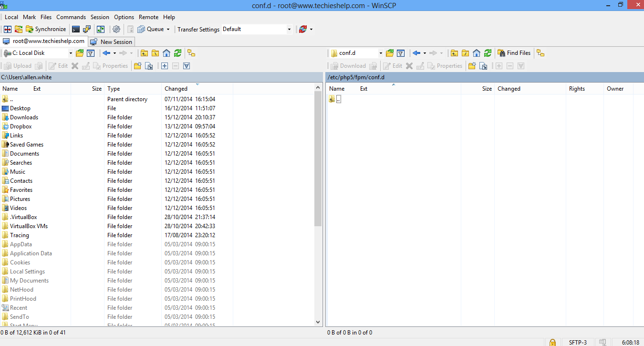Click the lock encryption status icon
The height and width of the screenshot is (346, 644).
click(x=552, y=342)
